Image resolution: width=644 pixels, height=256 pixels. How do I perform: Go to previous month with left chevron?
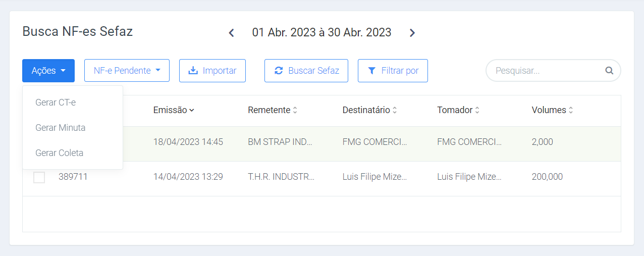(231, 33)
